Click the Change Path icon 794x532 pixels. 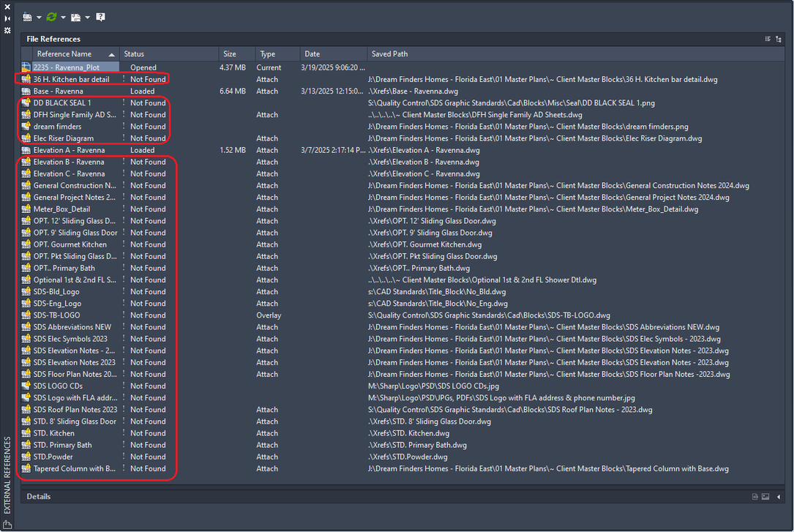(x=75, y=18)
